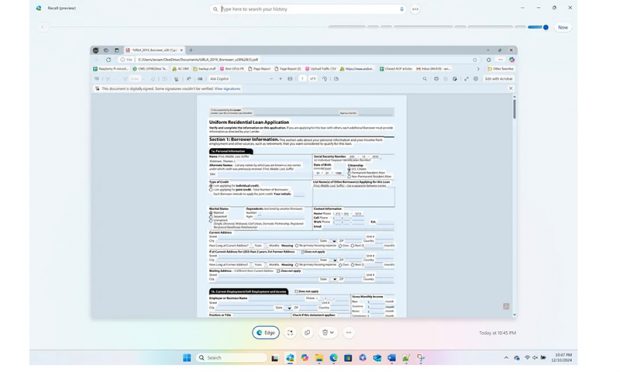Viewport: 620px width, 372px height.
Task: Check the Does not apply box for employment
Action: pyautogui.click(x=296, y=291)
